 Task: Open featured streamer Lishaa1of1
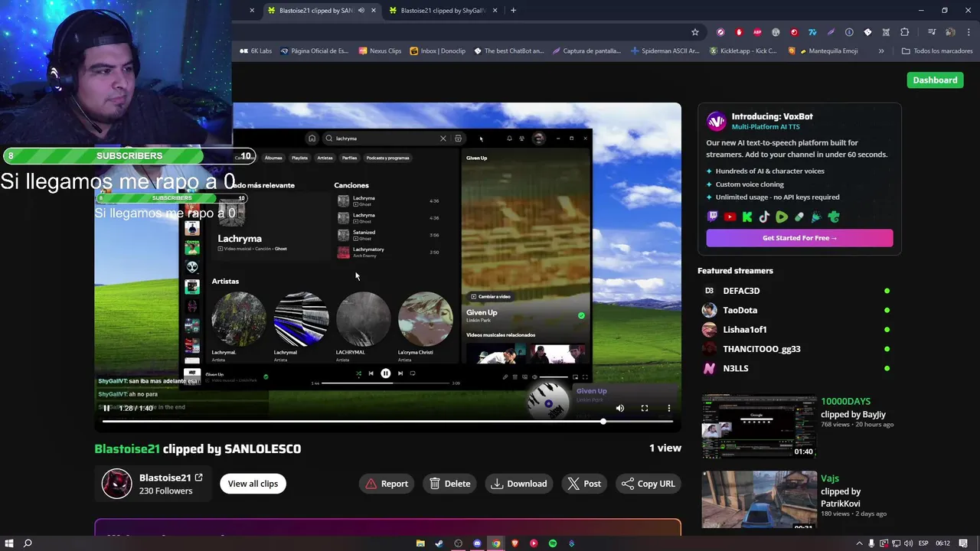click(744, 330)
